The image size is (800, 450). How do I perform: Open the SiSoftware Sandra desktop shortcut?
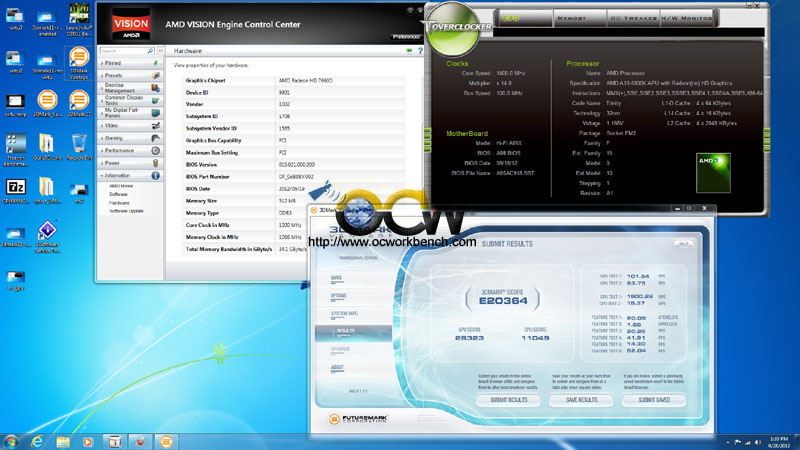tap(47, 237)
